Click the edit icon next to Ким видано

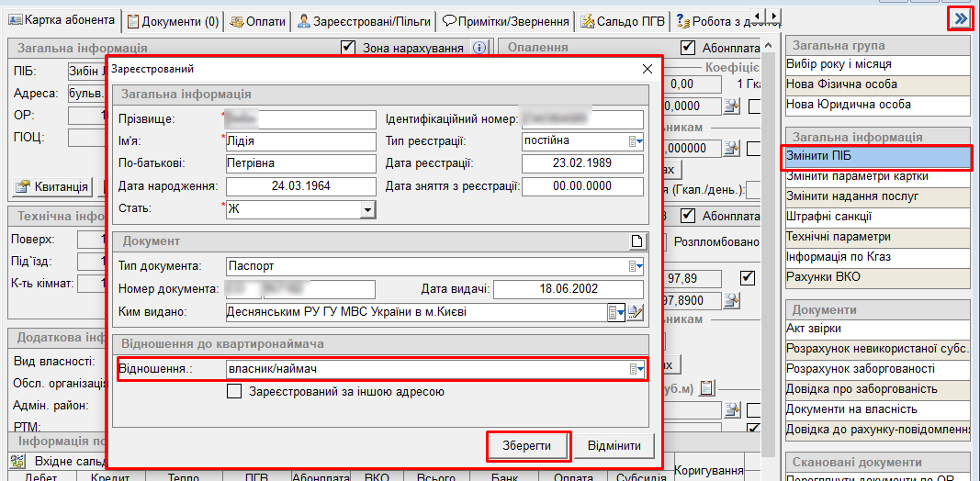(636, 313)
